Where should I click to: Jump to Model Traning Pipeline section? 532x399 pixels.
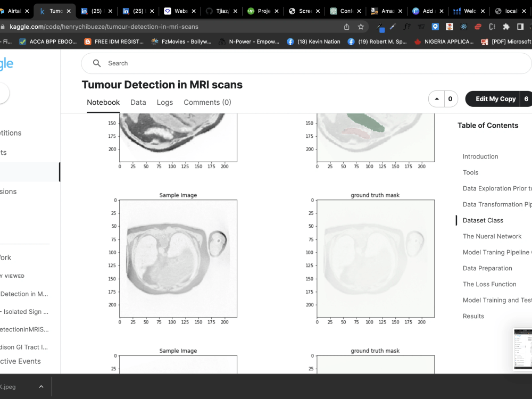pos(497,252)
